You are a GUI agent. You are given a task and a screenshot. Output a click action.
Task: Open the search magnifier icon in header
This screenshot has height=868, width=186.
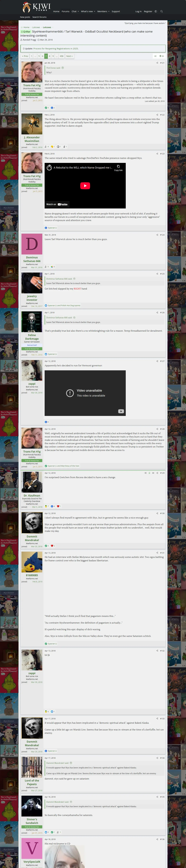[x=161, y=11]
